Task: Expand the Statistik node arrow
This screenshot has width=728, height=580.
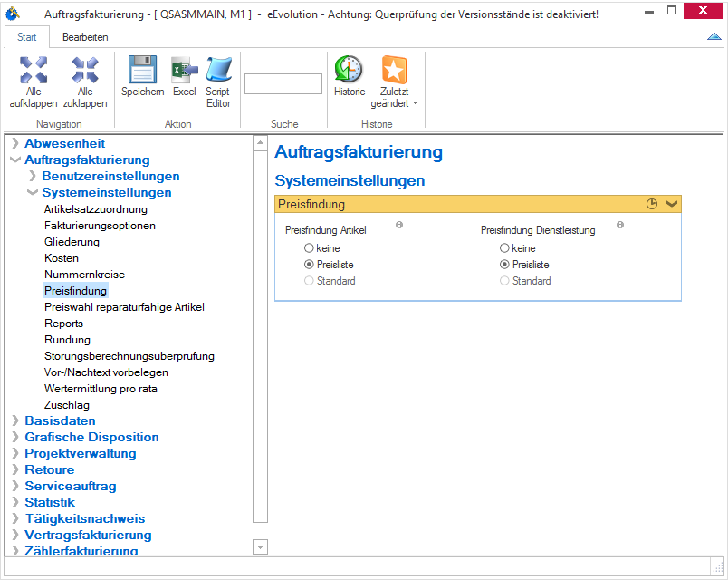Action: pos(15,502)
